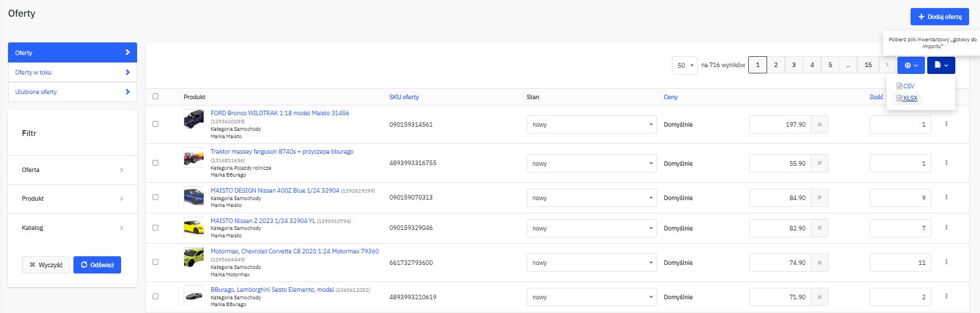Toggle the select-all offers checkbox in header
The height and width of the screenshot is (313, 980).
(155, 96)
